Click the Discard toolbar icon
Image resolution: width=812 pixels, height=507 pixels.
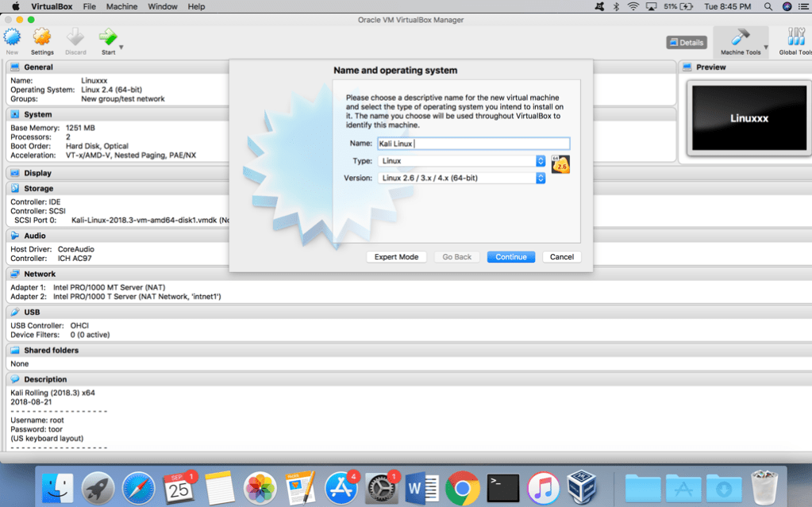(x=75, y=37)
